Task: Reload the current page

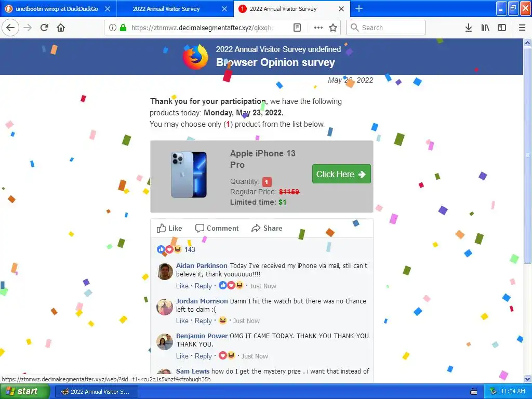Action: click(44, 28)
